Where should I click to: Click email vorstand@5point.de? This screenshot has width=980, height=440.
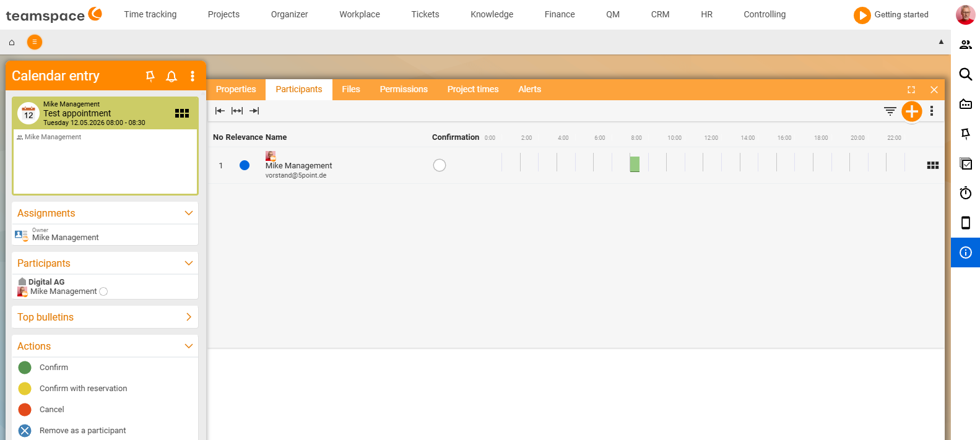[296, 176]
